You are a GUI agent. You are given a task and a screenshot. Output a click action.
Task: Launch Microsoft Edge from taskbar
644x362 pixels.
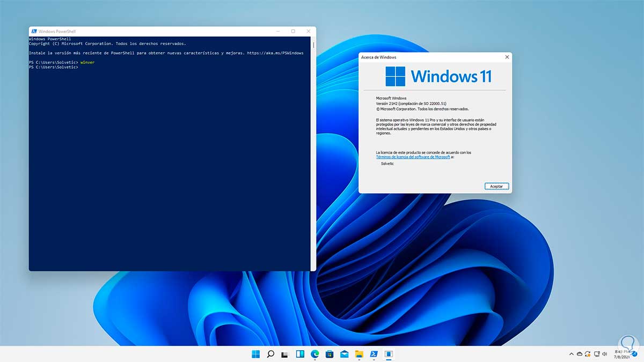[x=315, y=354]
